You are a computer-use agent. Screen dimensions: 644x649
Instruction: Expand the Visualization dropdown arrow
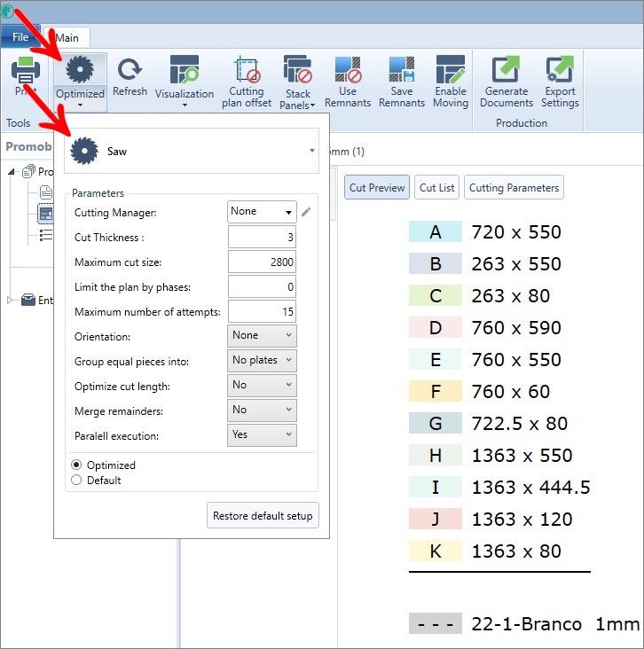185,106
